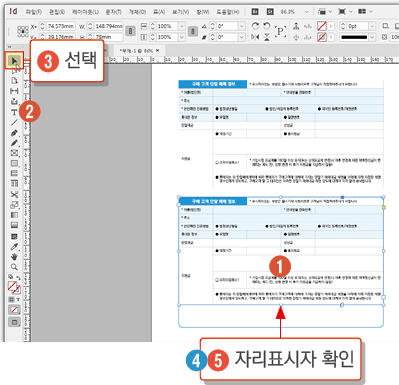Screen dimensions: 399x385
Task: Select the Note tool
Action: (14, 236)
